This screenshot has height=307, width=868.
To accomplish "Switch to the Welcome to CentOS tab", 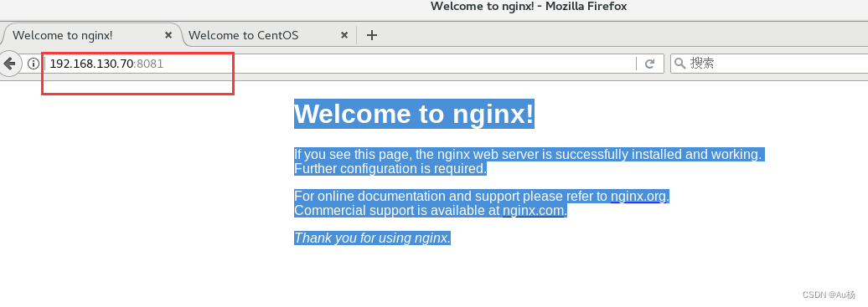I will point(268,35).
